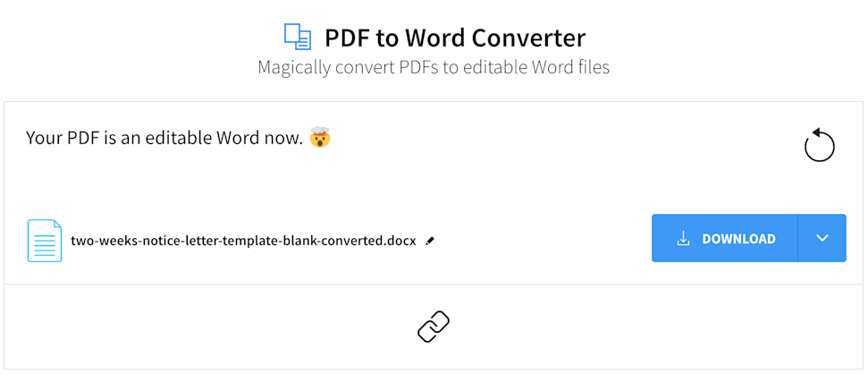Hit the blue DOWNLOAD button
The height and width of the screenshot is (375, 868).
coord(725,238)
